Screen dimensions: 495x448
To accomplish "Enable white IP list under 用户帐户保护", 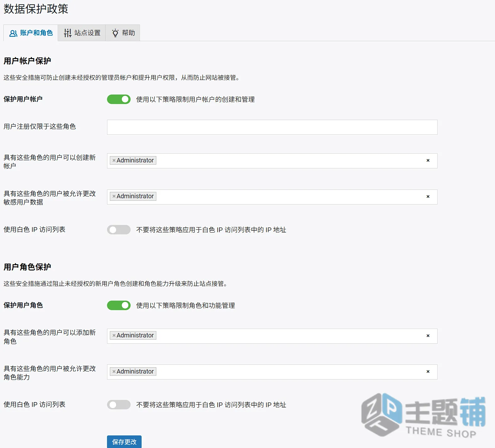I will pyautogui.click(x=119, y=230).
